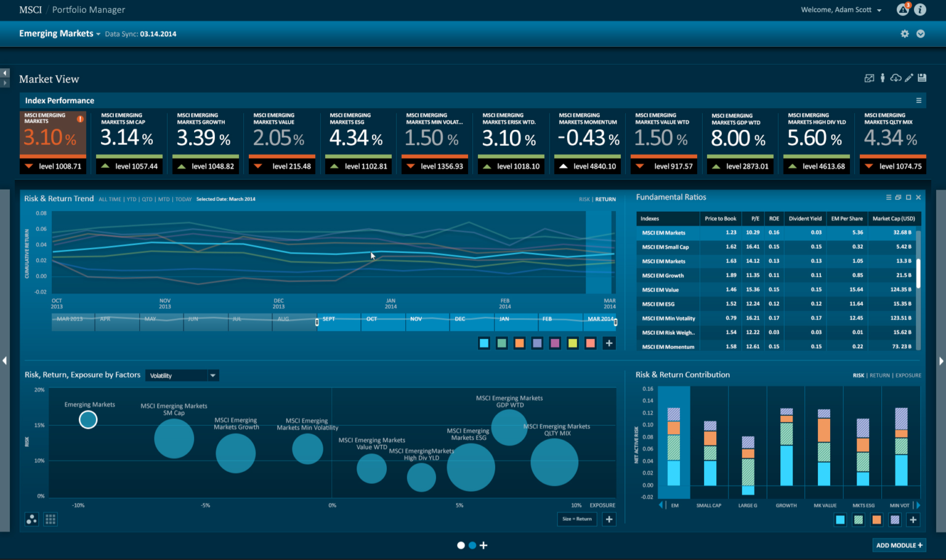The width and height of the screenshot is (946, 560).
Task: Open Emerging Markets portfolio dropdown
Action: point(60,33)
